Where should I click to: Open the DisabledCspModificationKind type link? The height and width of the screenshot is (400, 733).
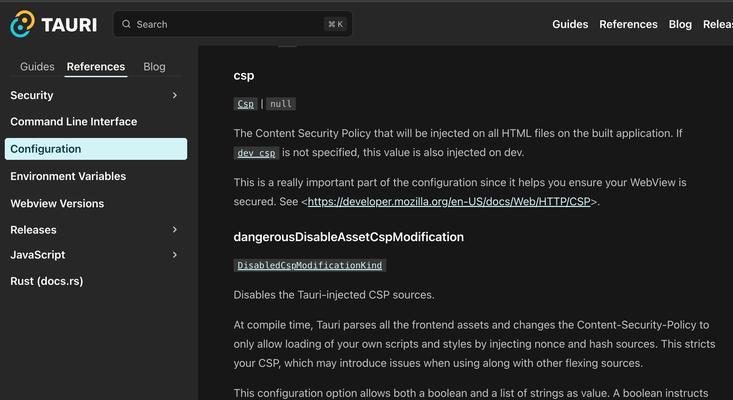pos(309,265)
